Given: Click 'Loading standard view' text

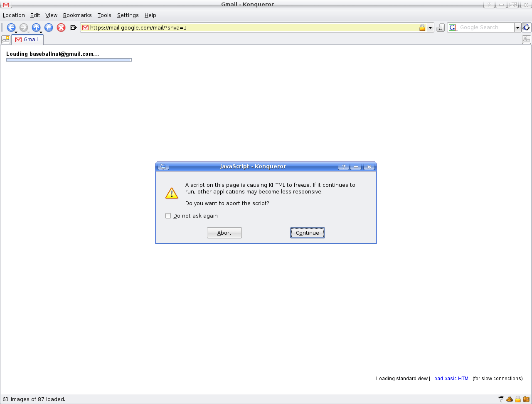Looking at the screenshot, I should [402, 379].
